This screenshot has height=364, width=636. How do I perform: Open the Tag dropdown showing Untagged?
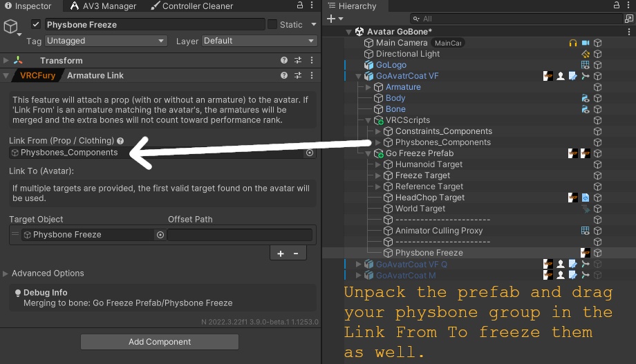coord(106,41)
